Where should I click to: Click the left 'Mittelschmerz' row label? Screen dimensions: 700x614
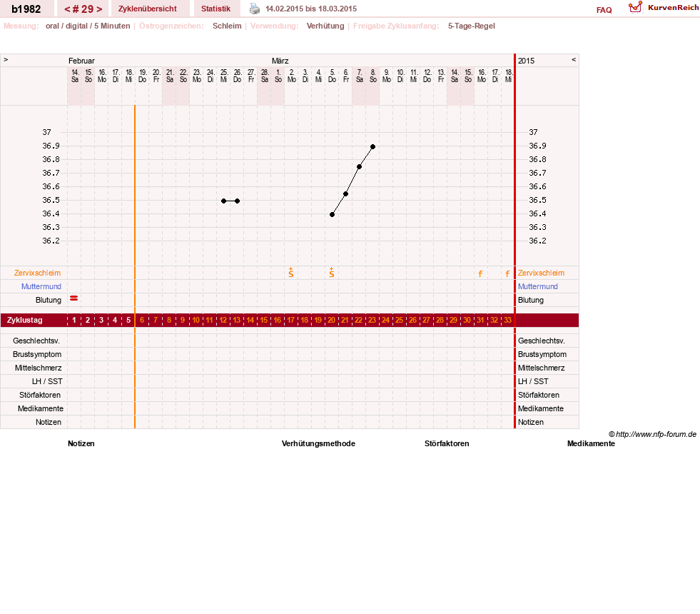39,368
